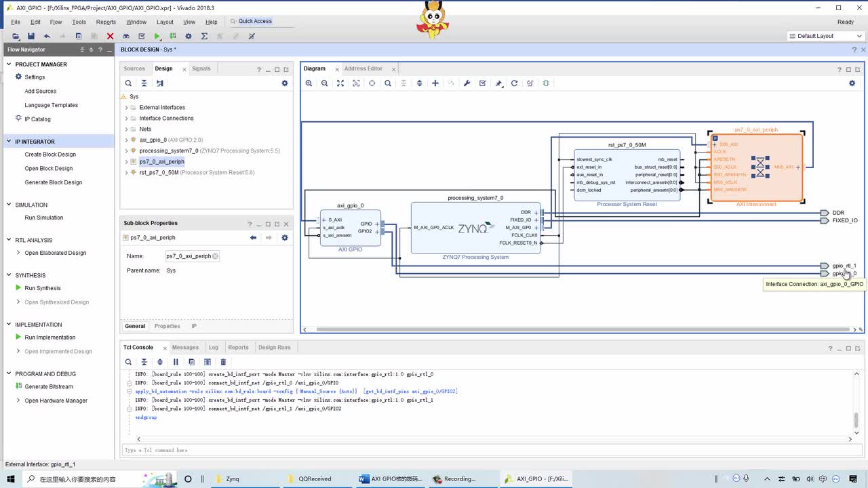Click the wrench customize block icon
Image resolution: width=868 pixels, height=488 pixels.
tap(467, 83)
